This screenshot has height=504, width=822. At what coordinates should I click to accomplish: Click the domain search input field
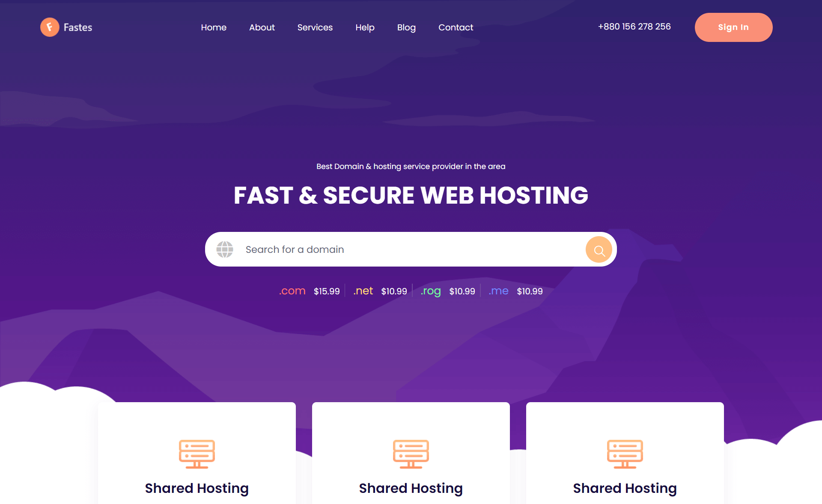click(411, 249)
